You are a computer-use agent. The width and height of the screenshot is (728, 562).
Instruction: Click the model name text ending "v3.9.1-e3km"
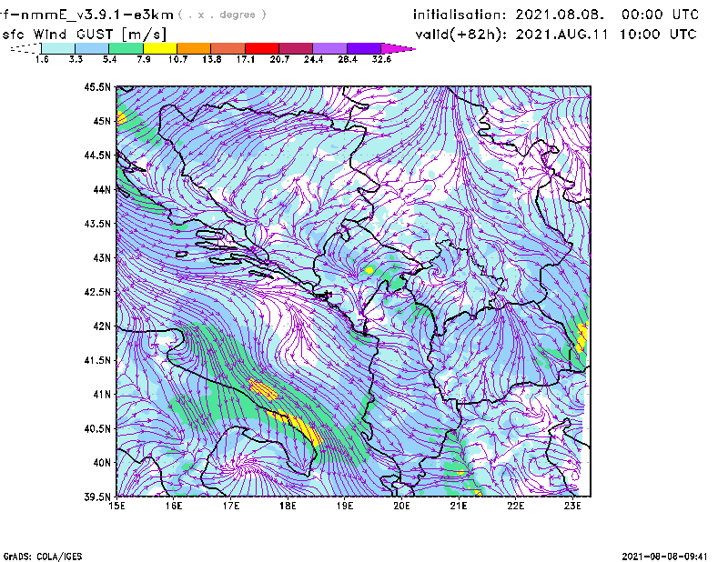[86, 15]
